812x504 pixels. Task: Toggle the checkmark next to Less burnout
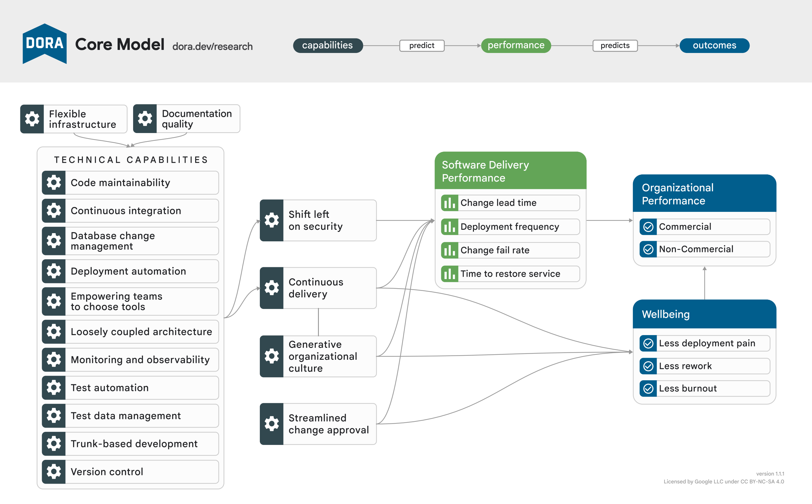pos(648,388)
